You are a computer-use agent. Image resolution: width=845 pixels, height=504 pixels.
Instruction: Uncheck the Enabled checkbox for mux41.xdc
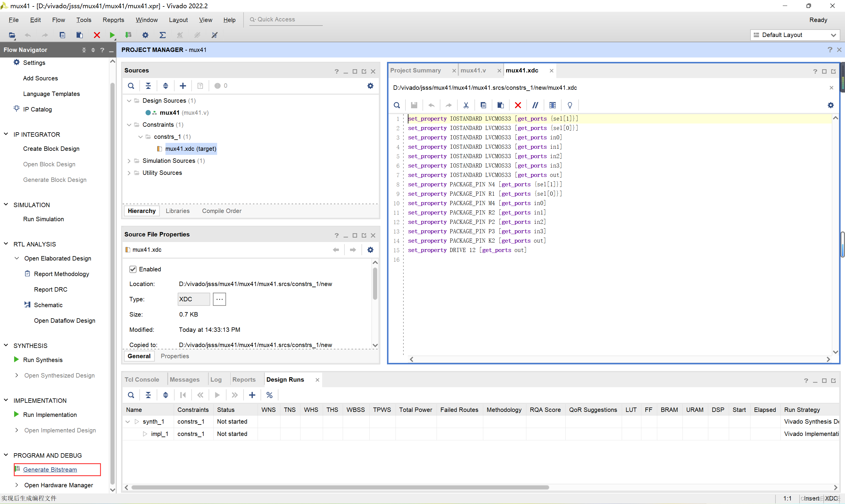133,269
